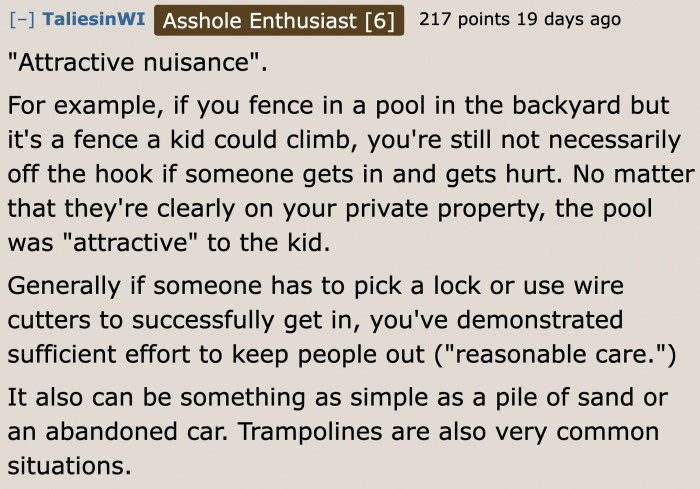
Task: Click the word "Generally" starting the third paragraph
Action: (x=65, y=286)
